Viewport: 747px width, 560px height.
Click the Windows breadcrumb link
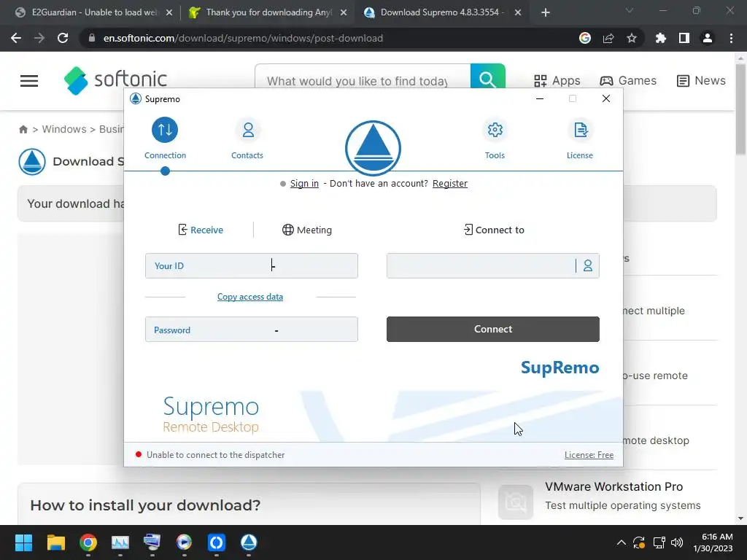(64, 130)
